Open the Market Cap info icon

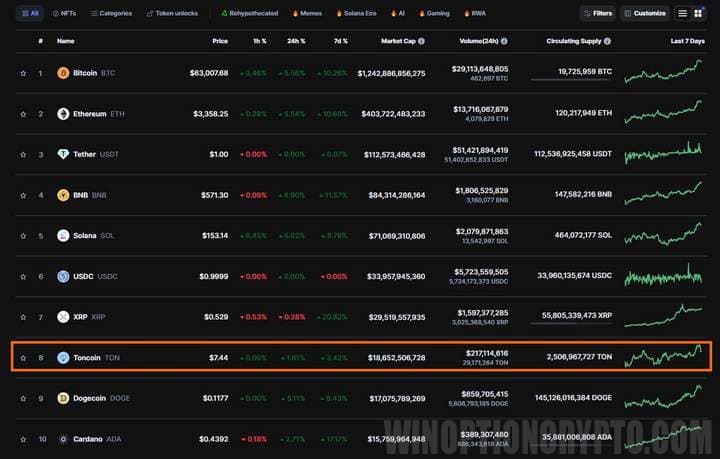421,41
